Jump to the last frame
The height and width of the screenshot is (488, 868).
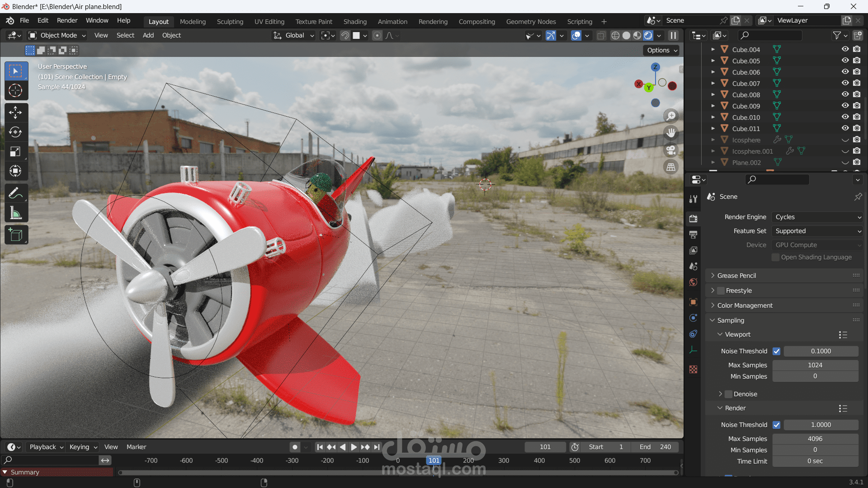point(377,447)
